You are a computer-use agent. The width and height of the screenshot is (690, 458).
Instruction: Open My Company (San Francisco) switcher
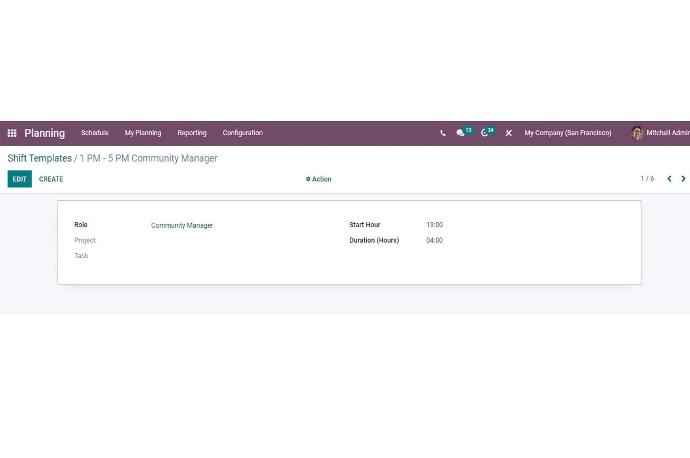point(567,133)
